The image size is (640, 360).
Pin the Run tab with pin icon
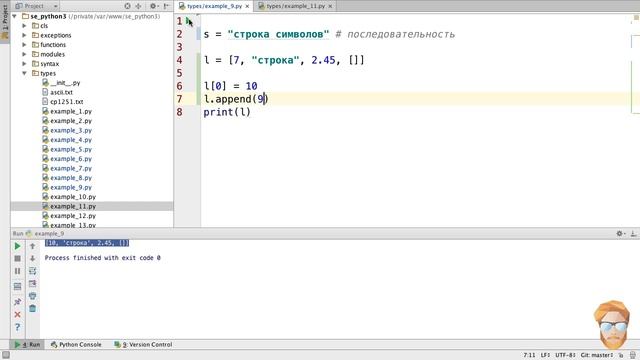(x=17, y=302)
